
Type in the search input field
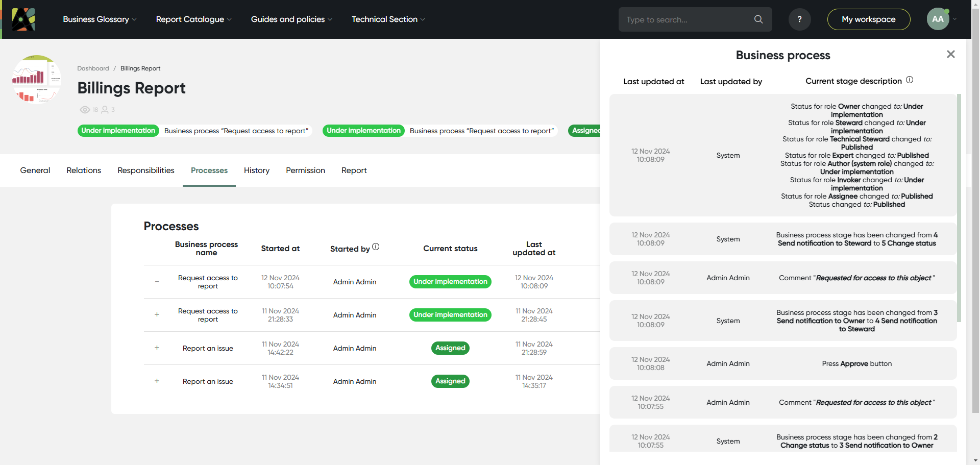coord(687,19)
